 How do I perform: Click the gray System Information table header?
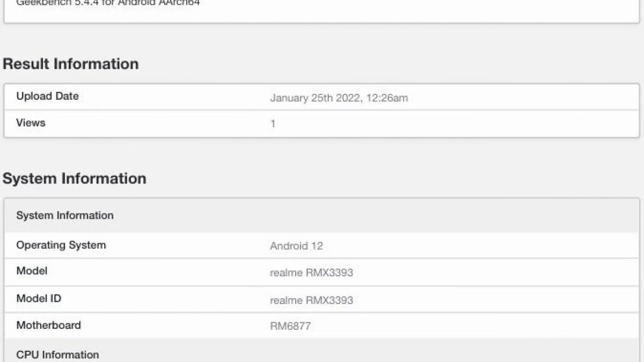click(65, 216)
